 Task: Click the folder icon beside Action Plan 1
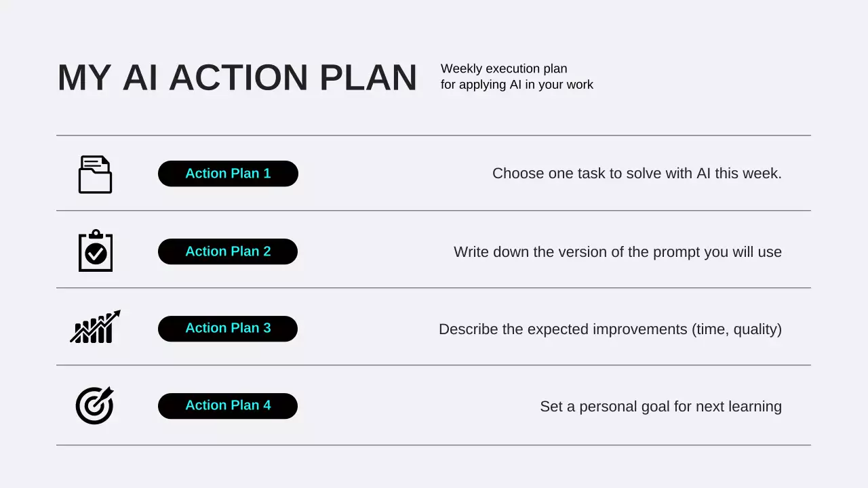click(95, 175)
